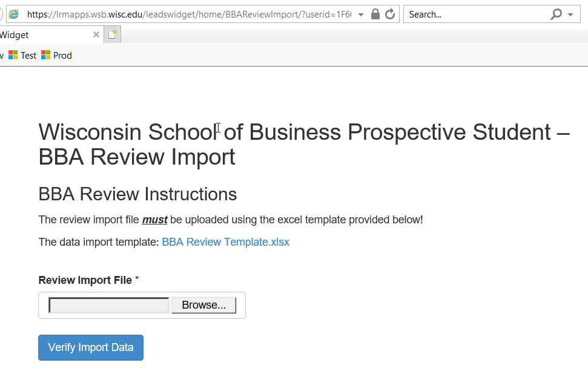
Task: Expand the address bar autocomplete dropdown
Action: click(x=362, y=15)
